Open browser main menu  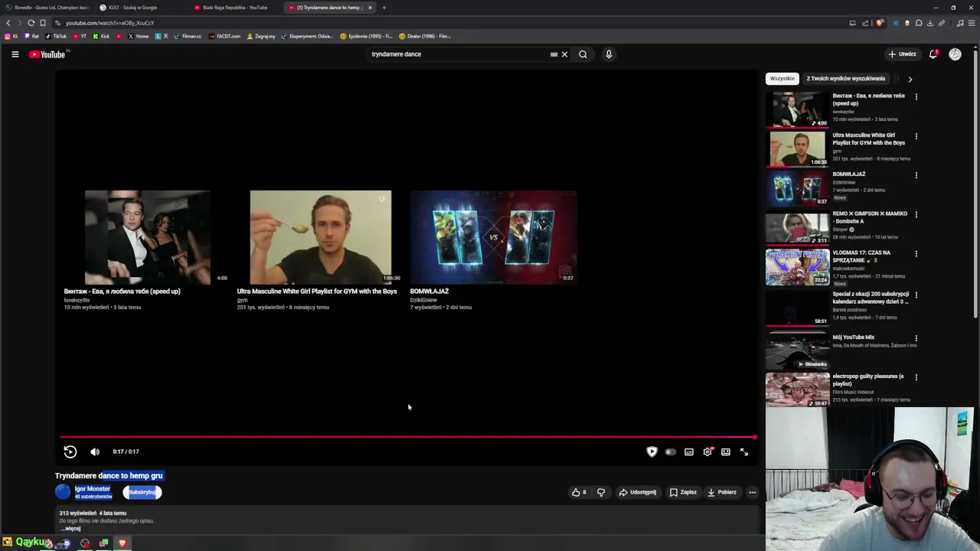(972, 23)
